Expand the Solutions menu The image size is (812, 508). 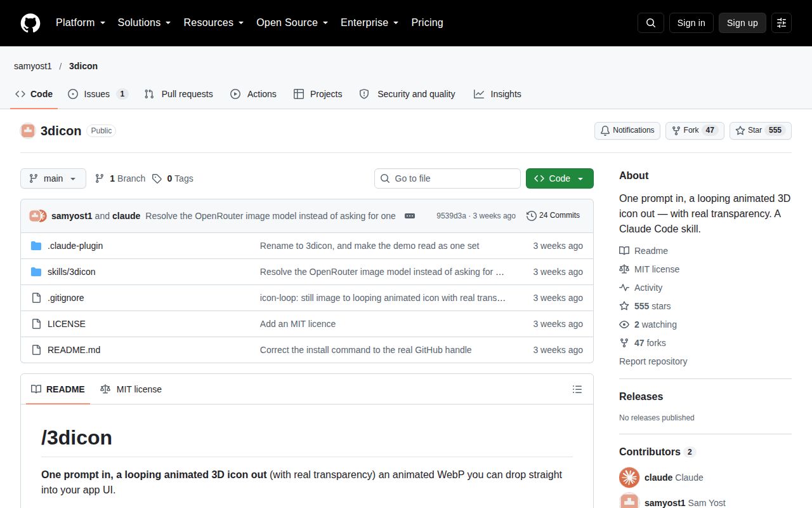click(145, 23)
